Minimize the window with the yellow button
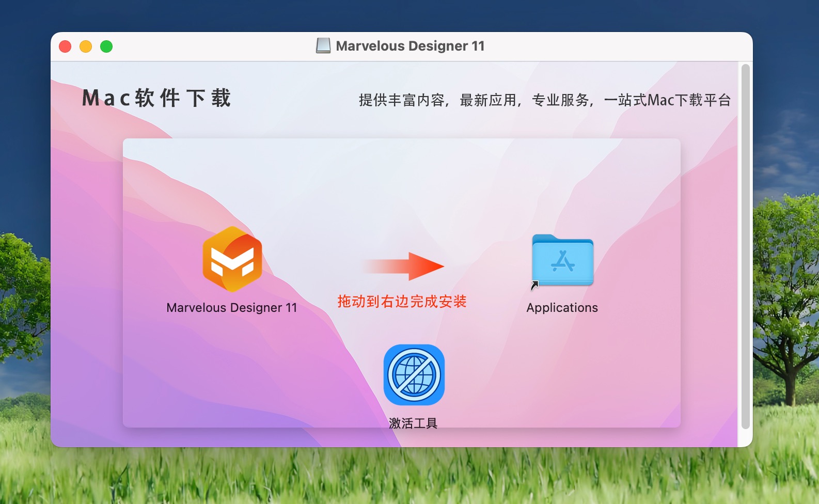The height and width of the screenshot is (504, 819). [86, 46]
